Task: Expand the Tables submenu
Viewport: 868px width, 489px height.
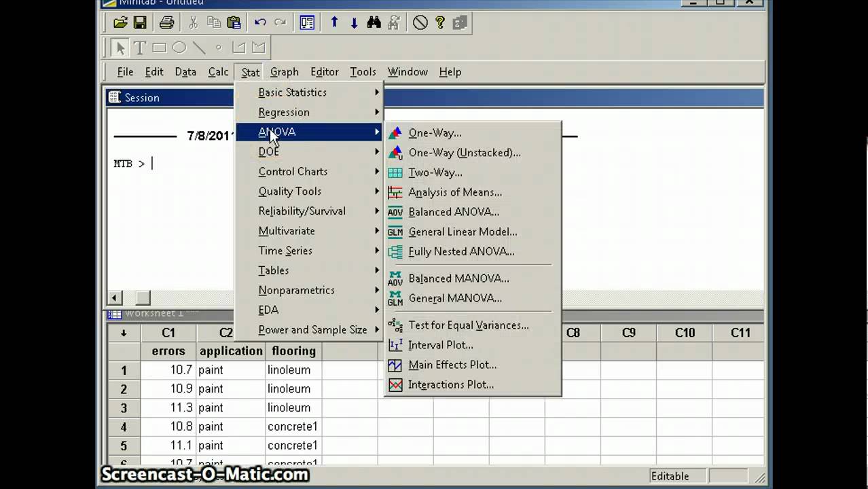Action: pyautogui.click(x=310, y=270)
